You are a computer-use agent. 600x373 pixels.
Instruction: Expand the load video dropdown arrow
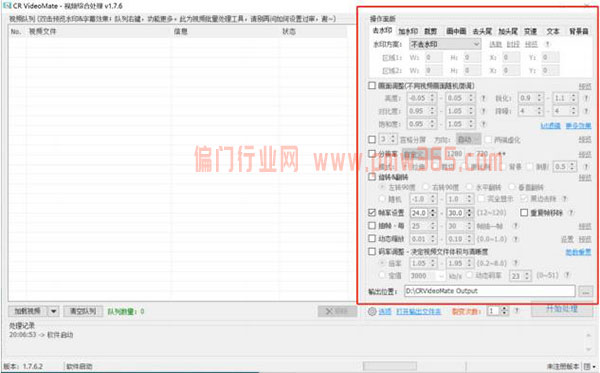(53, 311)
